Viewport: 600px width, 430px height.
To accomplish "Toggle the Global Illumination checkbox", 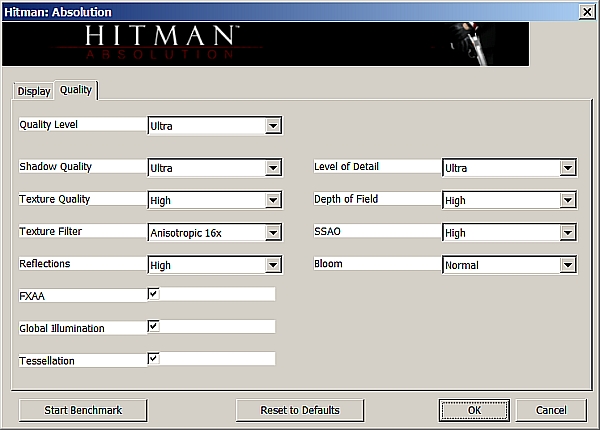I will click(154, 326).
